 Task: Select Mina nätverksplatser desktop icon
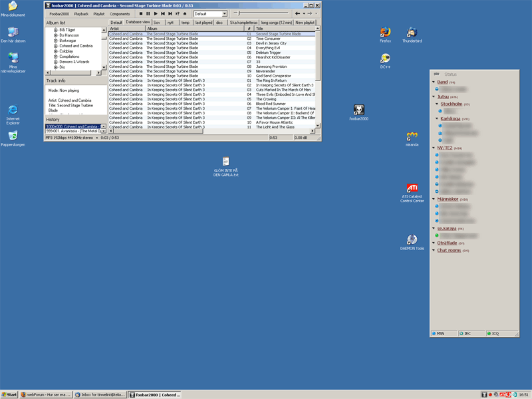13,63
